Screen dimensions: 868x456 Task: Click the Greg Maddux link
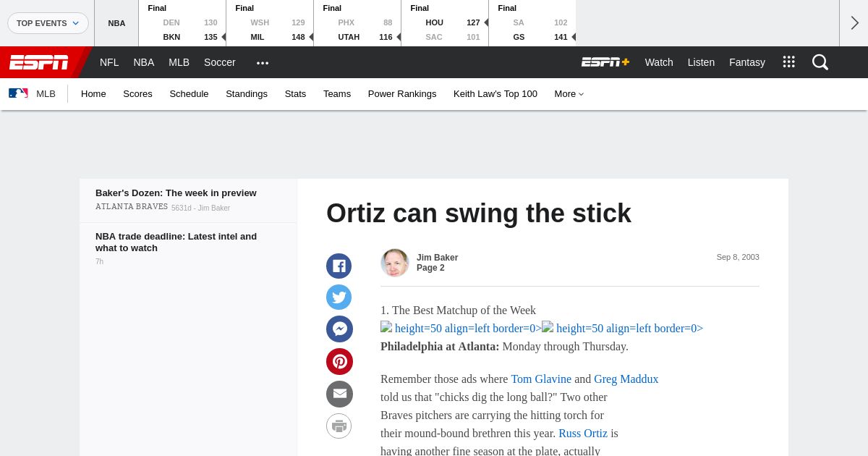626,379
